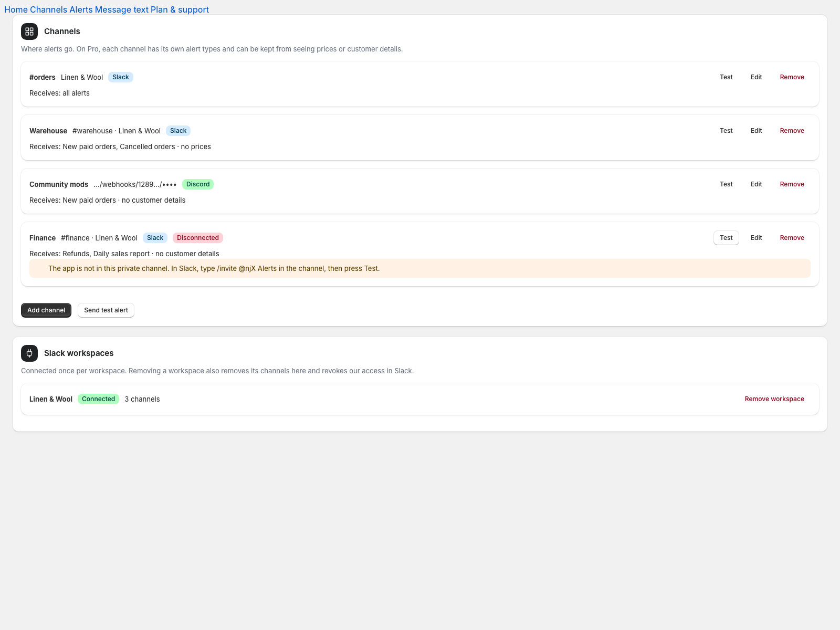Viewport: 840px width, 630px height.
Task: Test the Finance channel
Action: coord(726,238)
